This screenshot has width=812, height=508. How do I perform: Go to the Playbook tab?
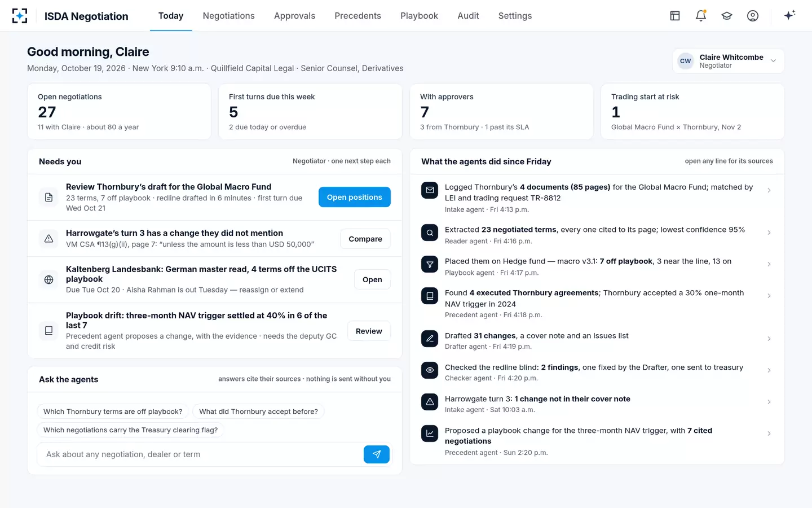click(419, 16)
